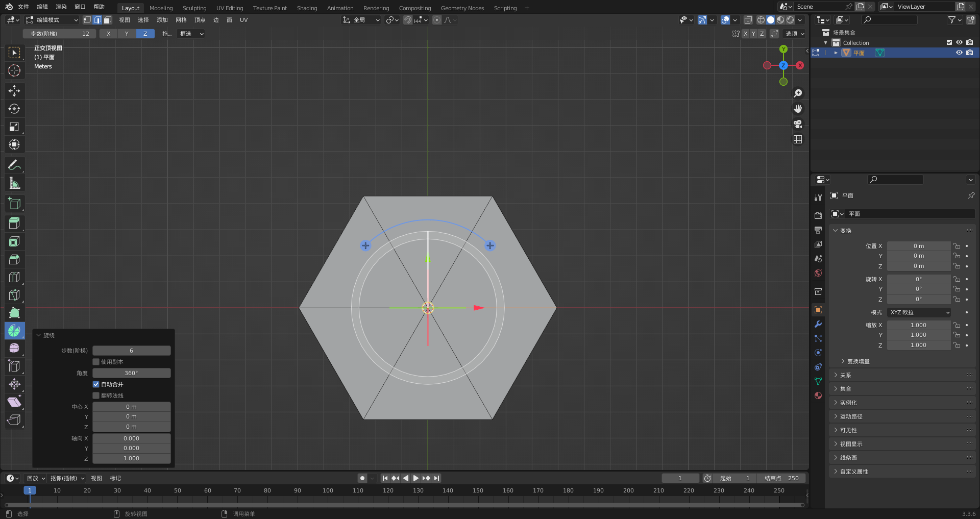
Task: Adjust the 步数(阶梯) 12 field in header
Action: pos(59,34)
